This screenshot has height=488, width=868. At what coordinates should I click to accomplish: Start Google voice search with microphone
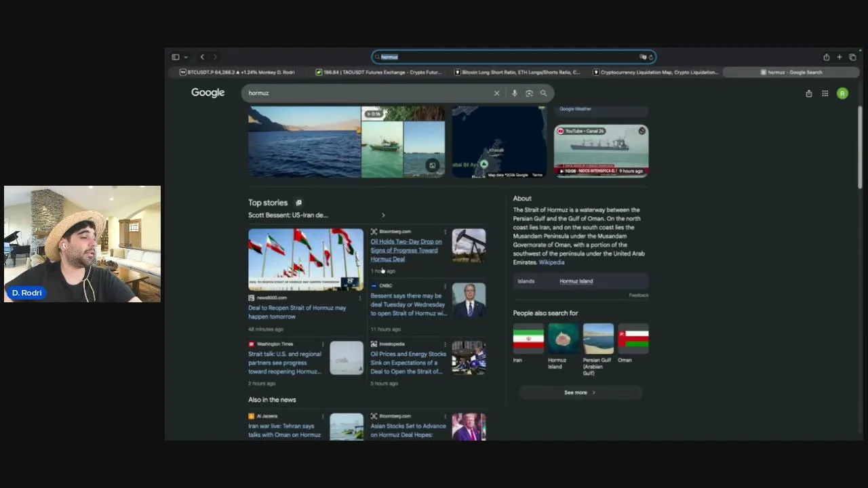[x=515, y=94]
